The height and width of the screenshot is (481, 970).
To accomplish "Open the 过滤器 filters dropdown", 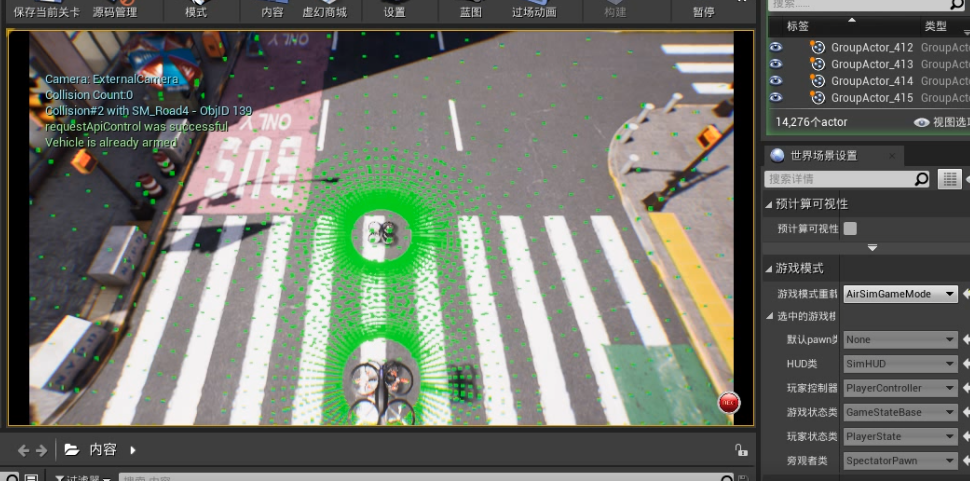I will coord(83,478).
